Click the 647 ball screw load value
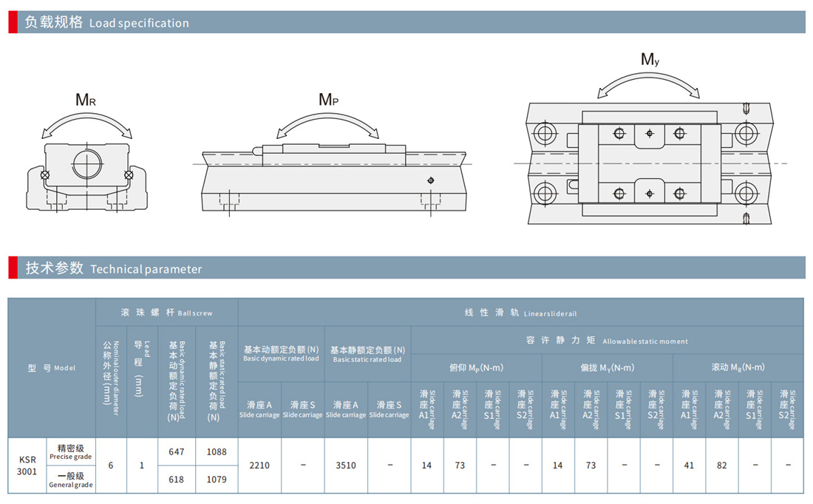 tap(177, 452)
